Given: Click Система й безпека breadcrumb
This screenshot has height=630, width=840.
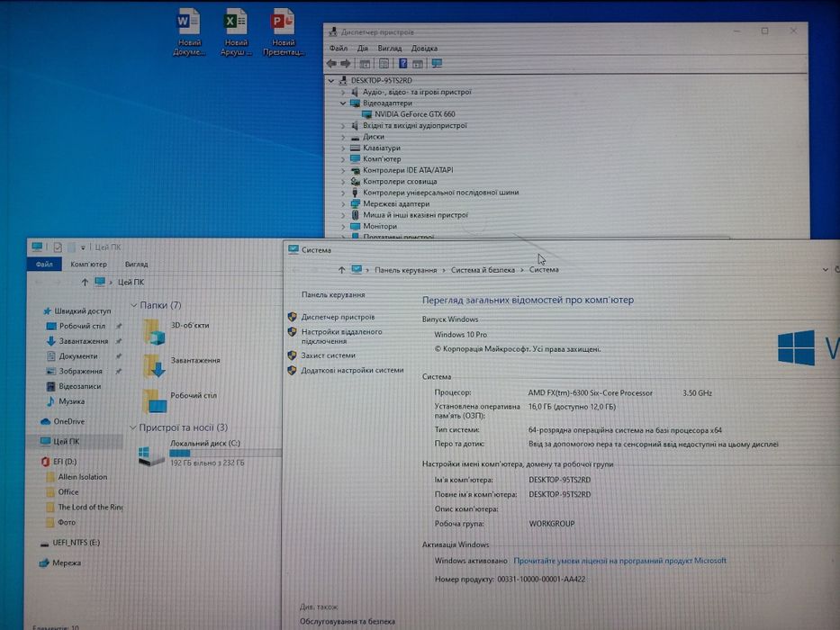Looking at the screenshot, I should (483, 270).
